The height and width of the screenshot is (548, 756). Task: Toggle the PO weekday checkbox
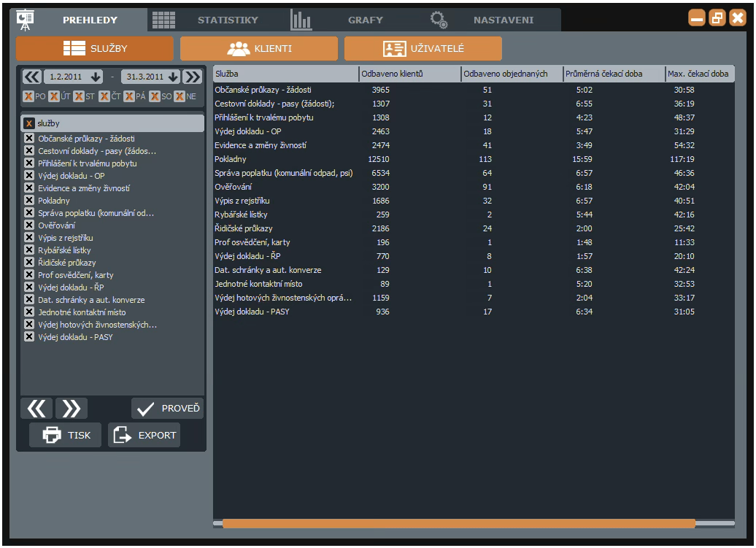click(28, 96)
